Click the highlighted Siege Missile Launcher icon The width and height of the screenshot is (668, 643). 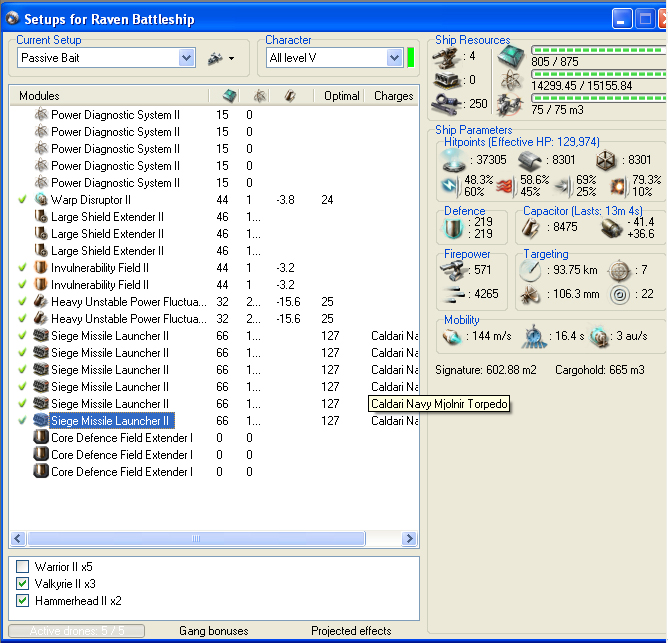click(x=41, y=421)
